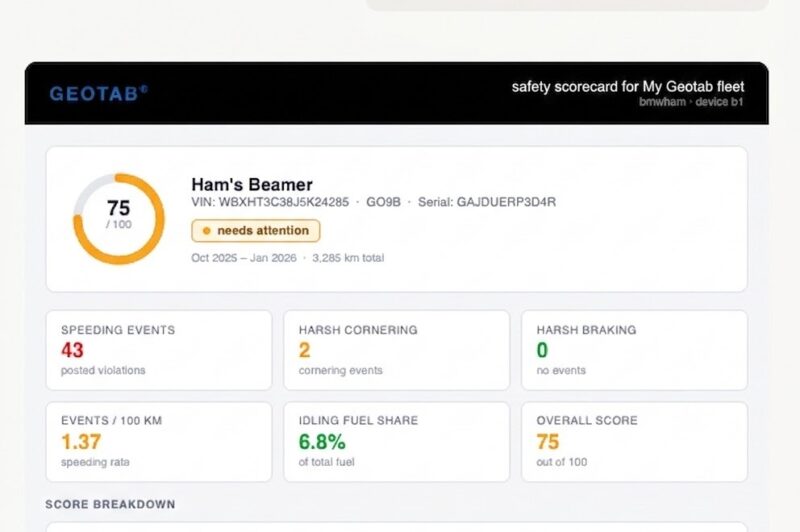Click the 43 speeding events value
Screen dimensions: 800x532
coord(72,350)
